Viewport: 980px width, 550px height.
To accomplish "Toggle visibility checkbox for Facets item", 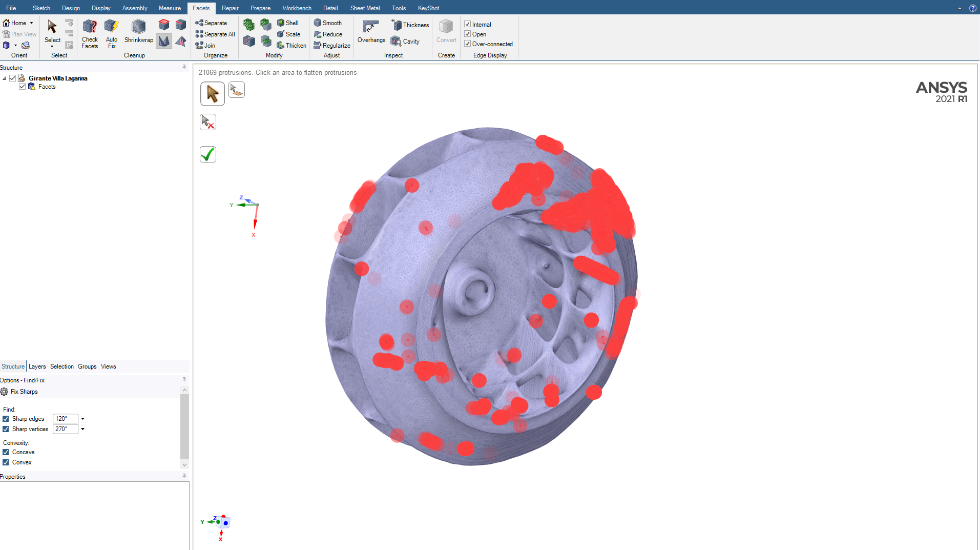I will (22, 87).
